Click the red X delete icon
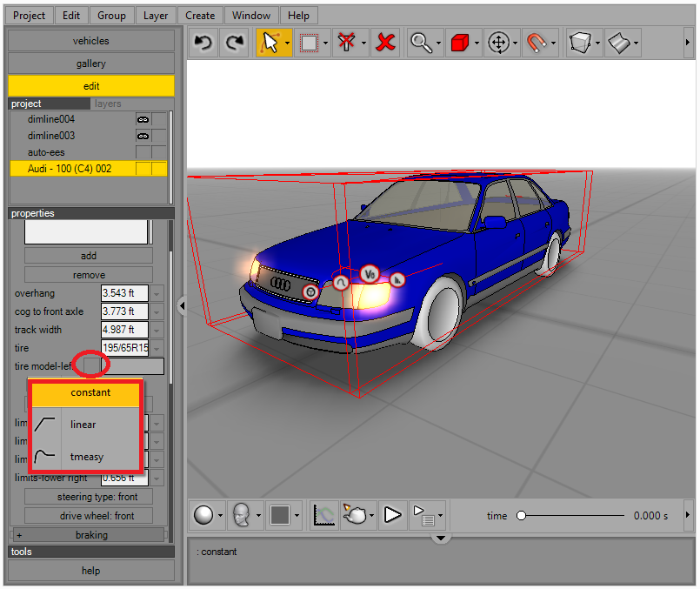Image resolution: width=700 pixels, height=589 pixels. point(385,43)
